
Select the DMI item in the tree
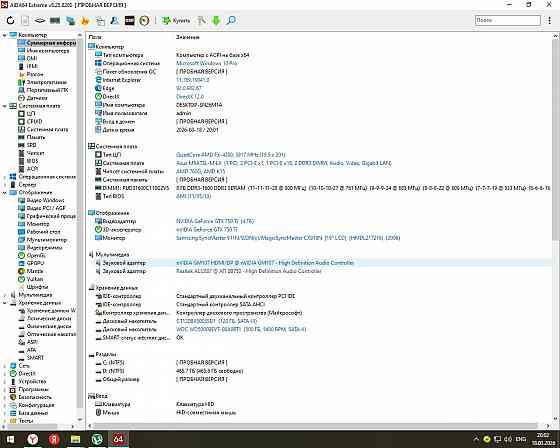tap(32, 58)
